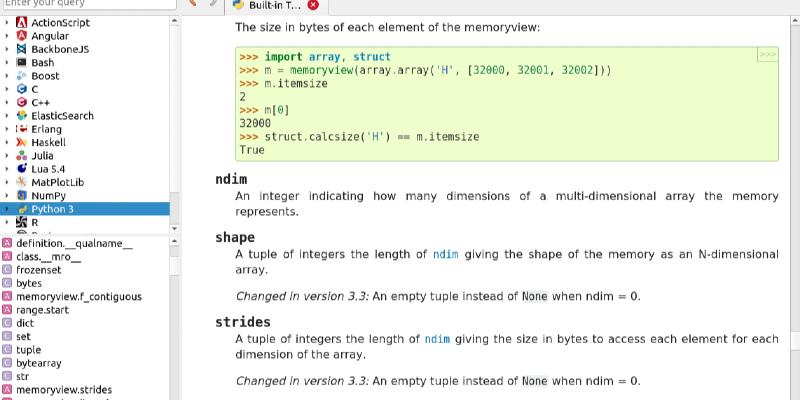Toggle prompts with the >>> code button
Screen dimensions: 800x400
pos(767,55)
